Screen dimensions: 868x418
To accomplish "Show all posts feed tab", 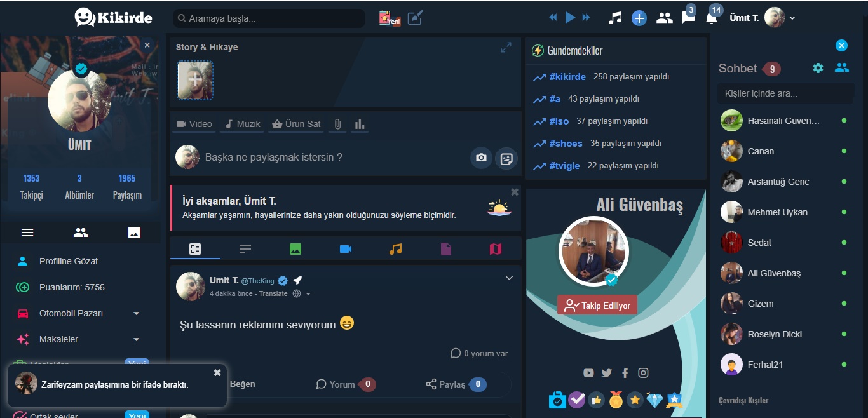I will pos(195,249).
